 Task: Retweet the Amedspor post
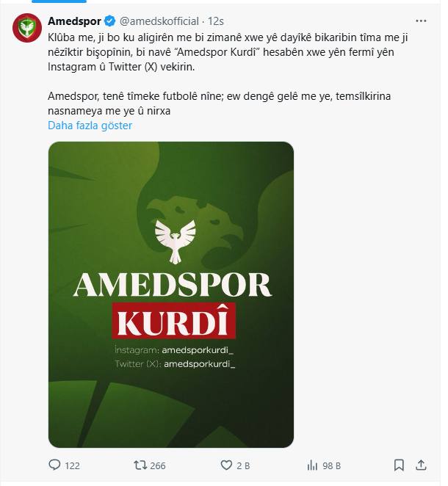pyautogui.click(x=140, y=465)
